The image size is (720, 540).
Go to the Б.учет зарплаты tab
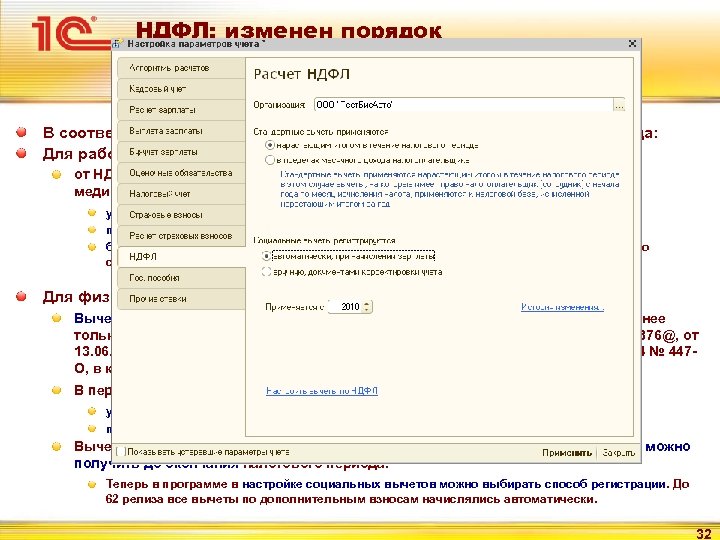pyautogui.click(x=181, y=152)
